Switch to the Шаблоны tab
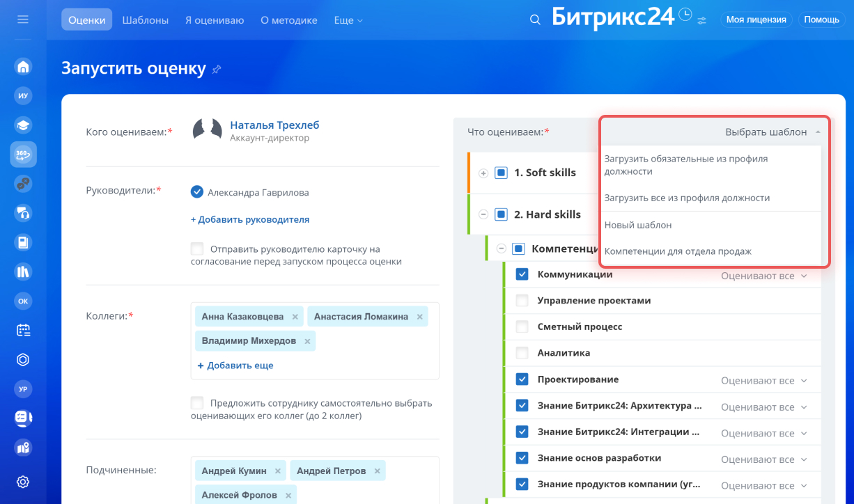Viewport: 854px width, 504px height. click(x=145, y=20)
